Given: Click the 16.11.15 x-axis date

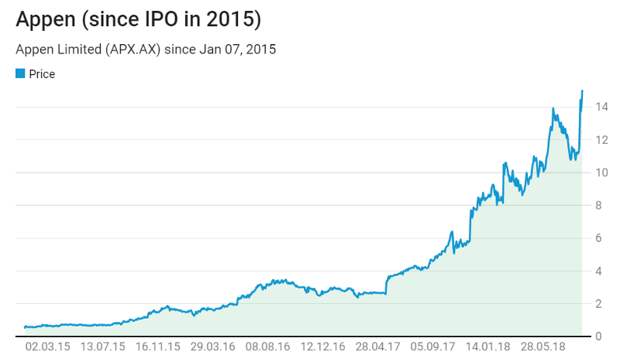Looking at the screenshot, I should coord(158,347).
